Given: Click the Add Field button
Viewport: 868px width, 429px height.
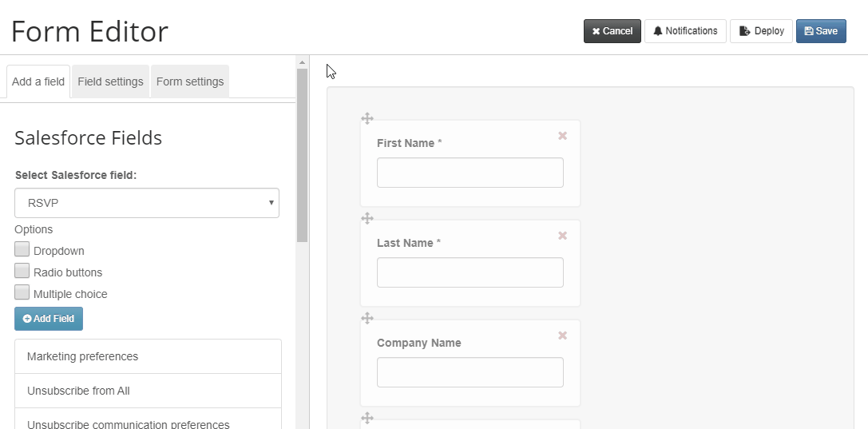Looking at the screenshot, I should click(49, 319).
